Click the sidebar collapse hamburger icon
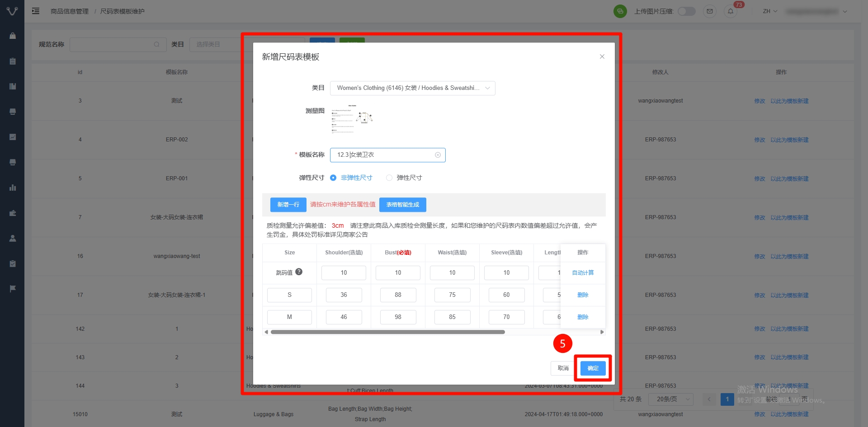The height and width of the screenshot is (427, 868). click(36, 11)
